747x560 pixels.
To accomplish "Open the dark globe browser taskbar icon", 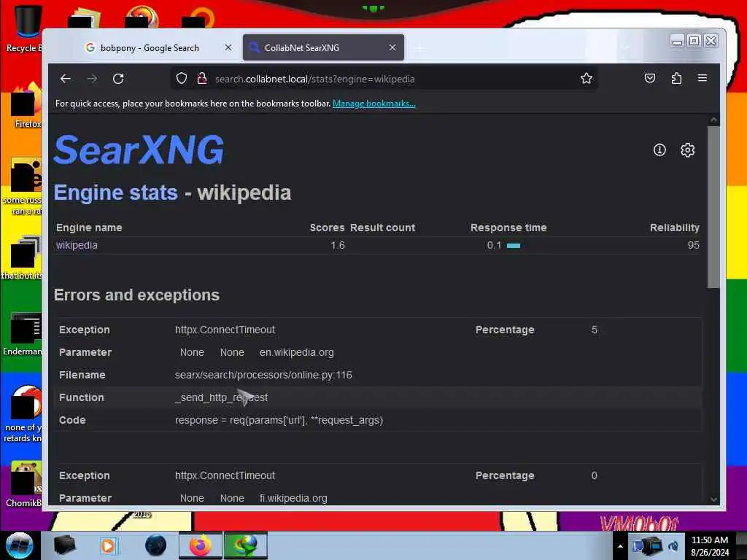I will coord(156,545).
